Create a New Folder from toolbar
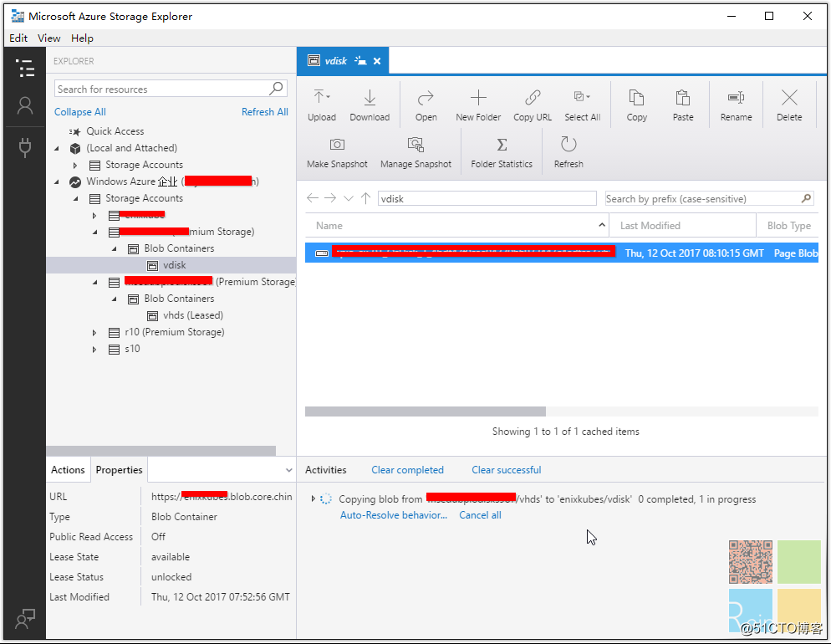The height and width of the screenshot is (644, 831). tap(478, 105)
